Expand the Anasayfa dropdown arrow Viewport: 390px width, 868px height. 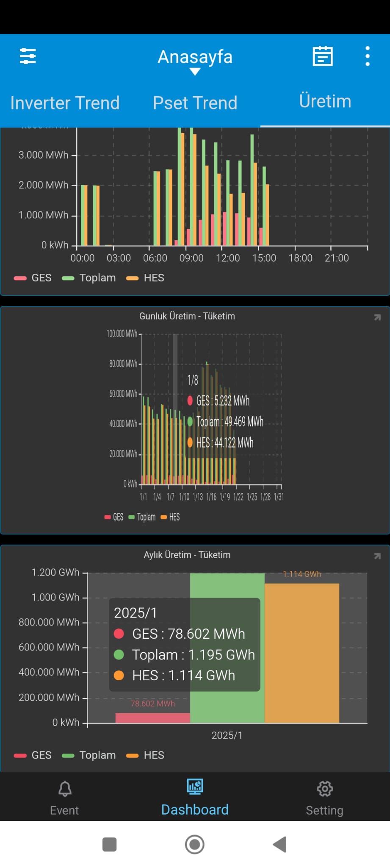coord(195,72)
